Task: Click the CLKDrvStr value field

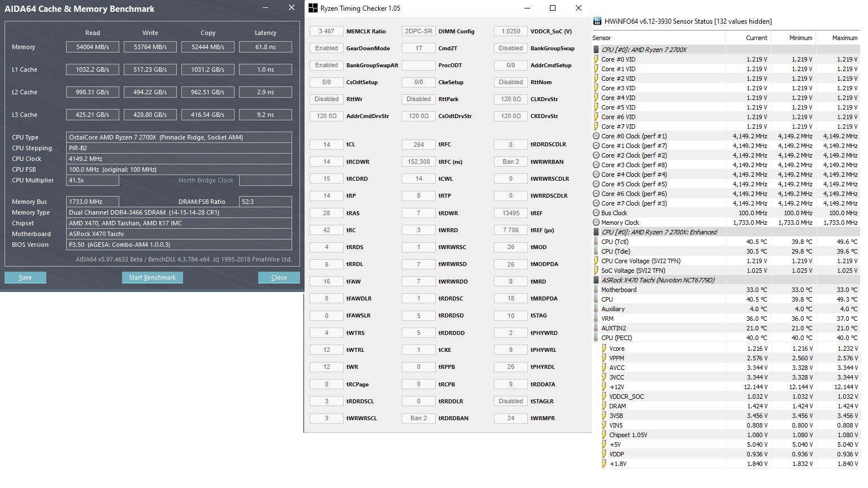Action: tap(511, 99)
